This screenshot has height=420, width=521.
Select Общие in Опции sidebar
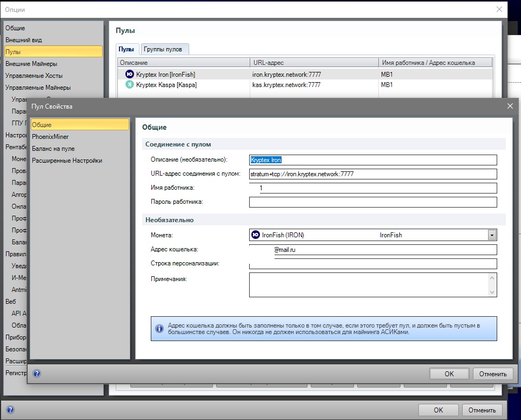pyautogui.click(x=15, y=28)
